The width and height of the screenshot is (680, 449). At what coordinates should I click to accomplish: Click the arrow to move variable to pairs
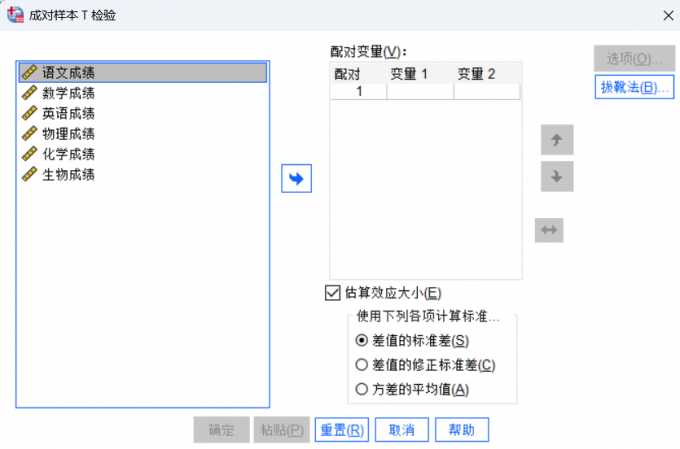(296, 178)
